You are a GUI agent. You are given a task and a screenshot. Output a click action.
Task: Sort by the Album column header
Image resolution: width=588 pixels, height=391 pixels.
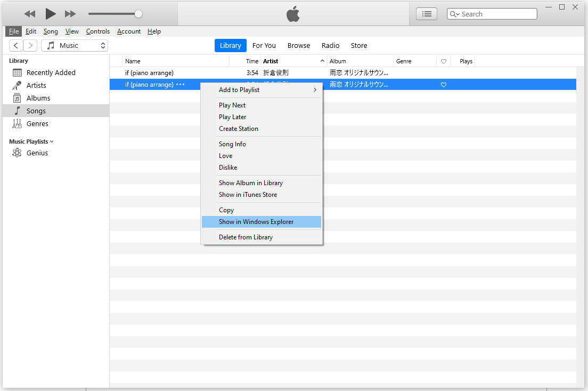pos(361,61)
